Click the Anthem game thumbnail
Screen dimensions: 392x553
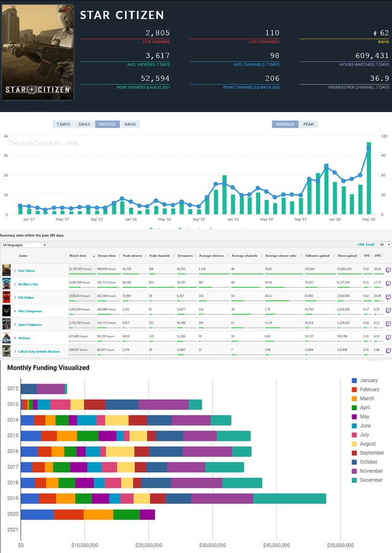[6, 337]
